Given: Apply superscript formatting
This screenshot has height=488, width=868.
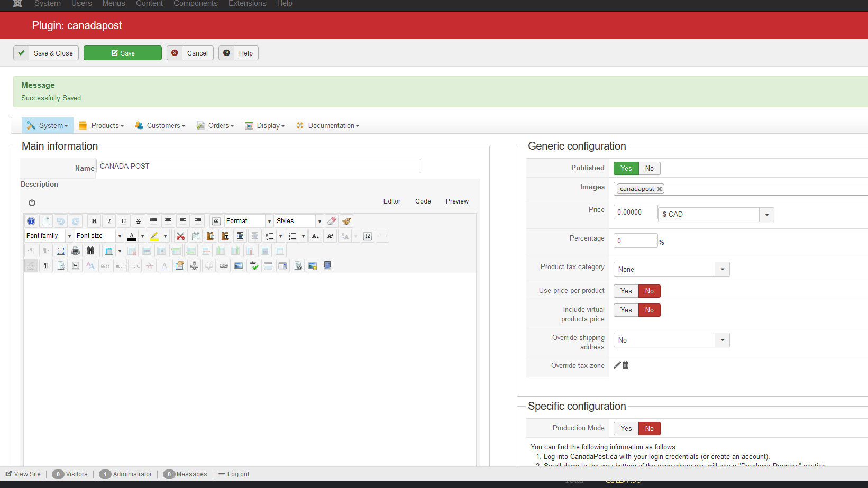Looking at the screenshot, I should click(x=330, y=236).
